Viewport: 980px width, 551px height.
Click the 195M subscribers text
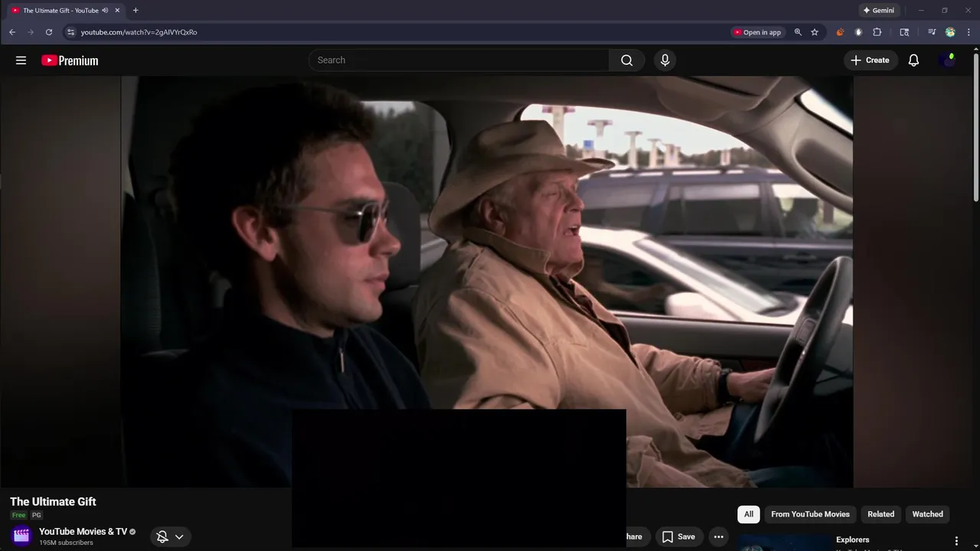(x=66, y=543)
